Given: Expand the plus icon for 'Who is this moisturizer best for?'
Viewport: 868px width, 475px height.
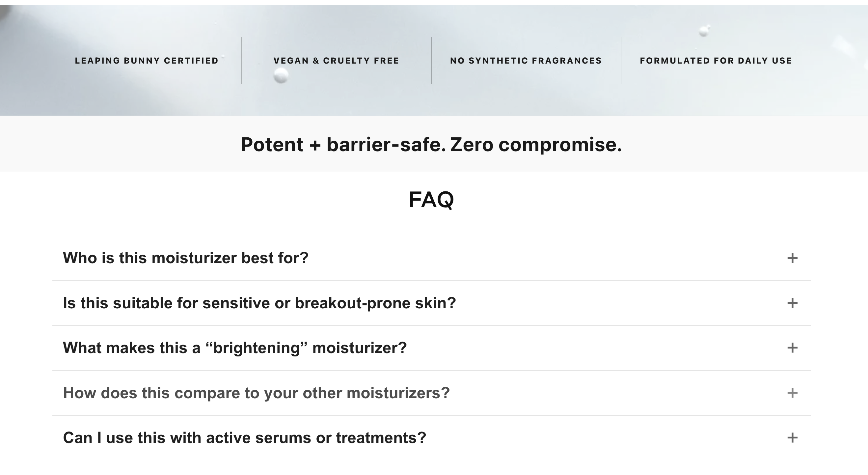Looking at the screenshot, I should click(792, 258).
